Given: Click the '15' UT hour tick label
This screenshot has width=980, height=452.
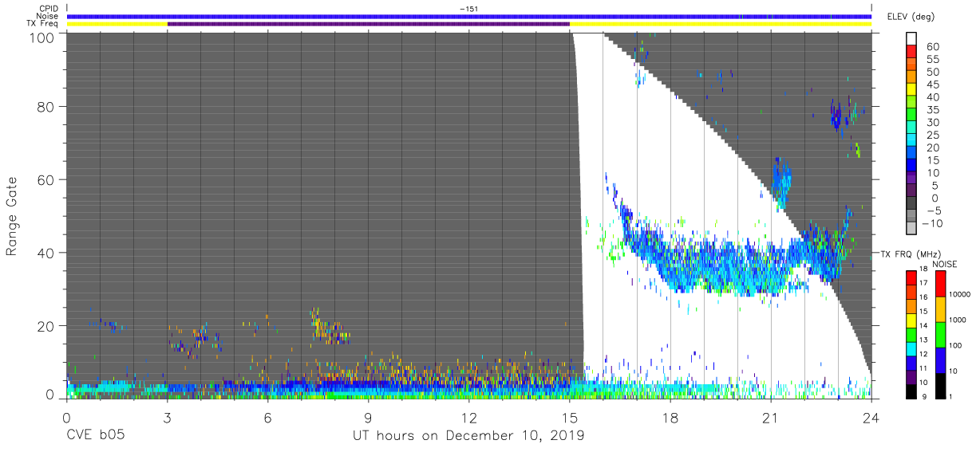Looking at the screenshot, I should click(x=570, y=419).
